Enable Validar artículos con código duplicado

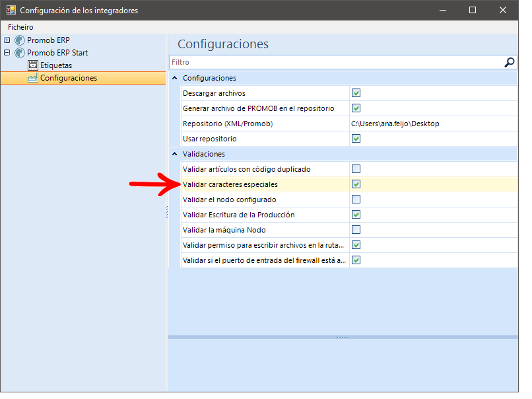tap(356, 168)
